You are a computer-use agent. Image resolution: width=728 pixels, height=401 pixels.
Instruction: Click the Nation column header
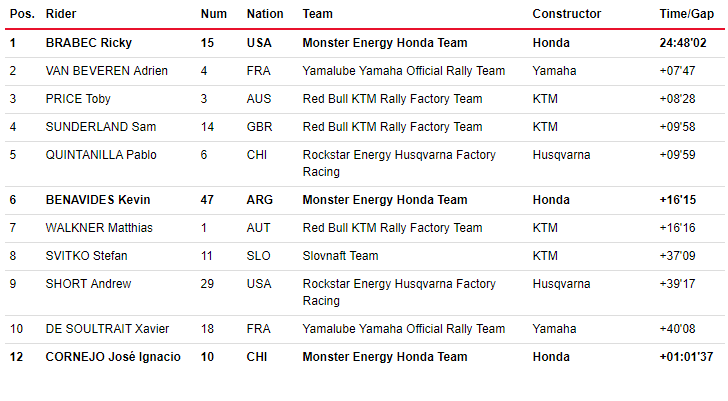[x=265, y=14]
